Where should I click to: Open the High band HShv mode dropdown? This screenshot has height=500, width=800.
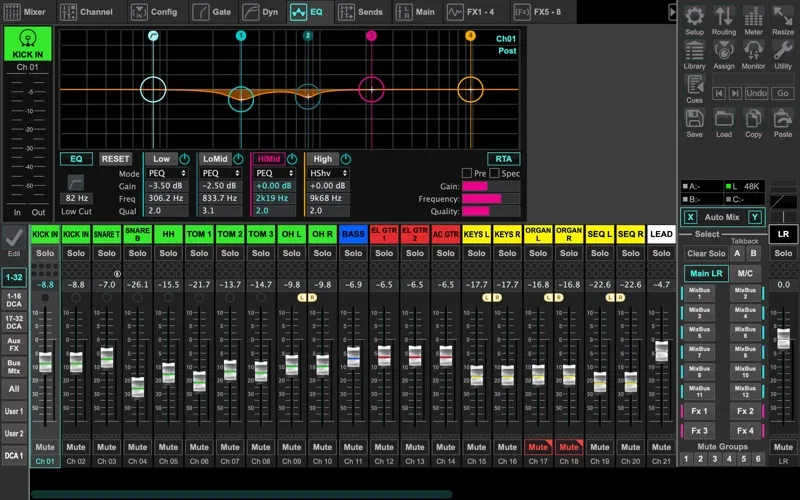(x=329, y=173)
